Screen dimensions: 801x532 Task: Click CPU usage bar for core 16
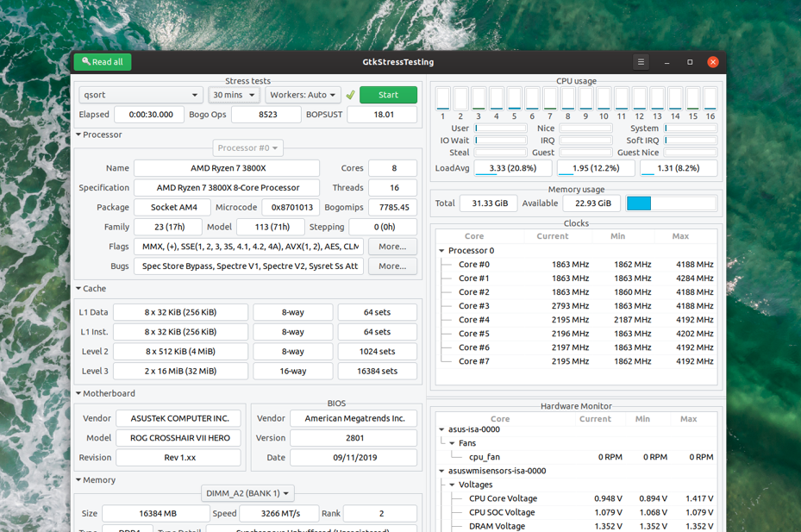710,98
